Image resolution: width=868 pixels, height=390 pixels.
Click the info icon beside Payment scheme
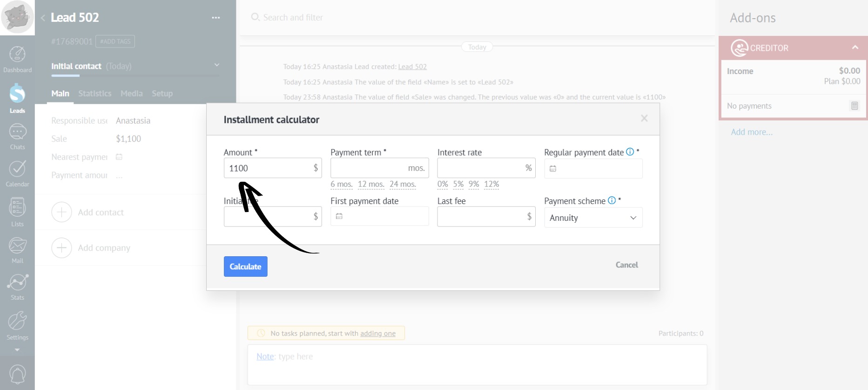tap(612, 200)
